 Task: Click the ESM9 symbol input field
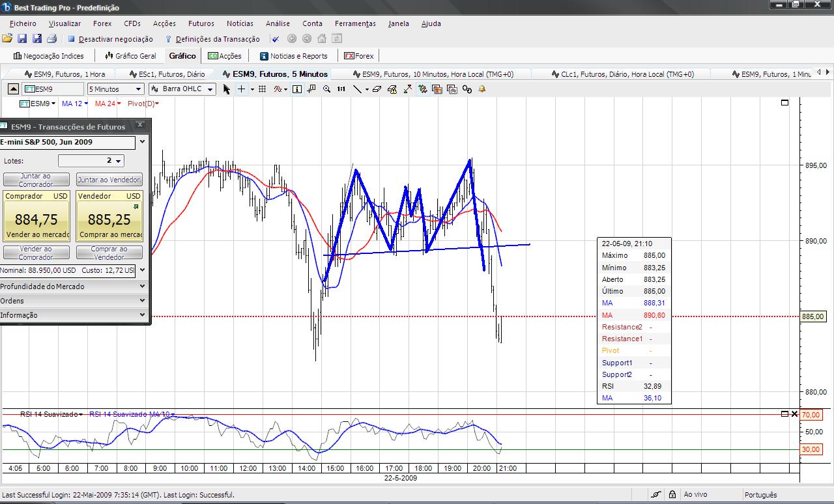53,89
